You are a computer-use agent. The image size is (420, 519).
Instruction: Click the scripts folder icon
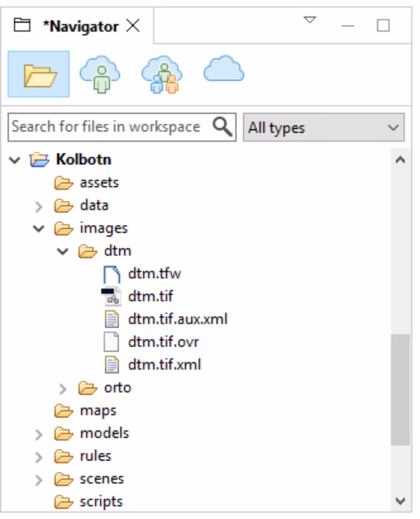pos(64,502)
